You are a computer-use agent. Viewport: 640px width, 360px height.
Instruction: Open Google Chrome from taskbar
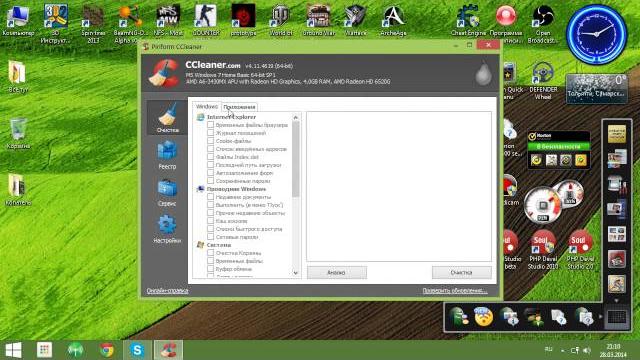point(107,350)
